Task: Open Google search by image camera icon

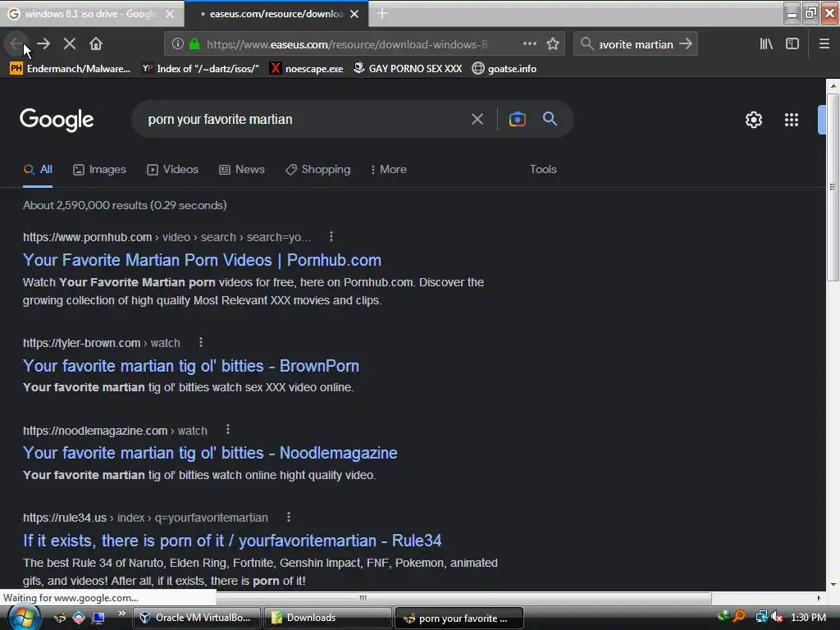Action: pyautogui.click(x=517, y=119)
